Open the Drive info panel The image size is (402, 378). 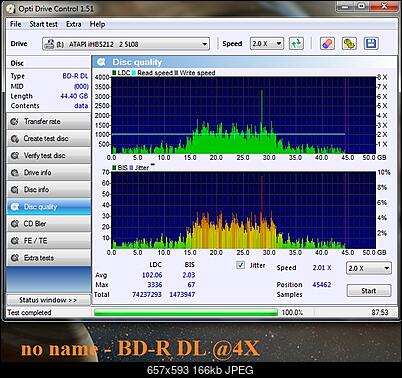pyautogui.click(x=49, y=172)
